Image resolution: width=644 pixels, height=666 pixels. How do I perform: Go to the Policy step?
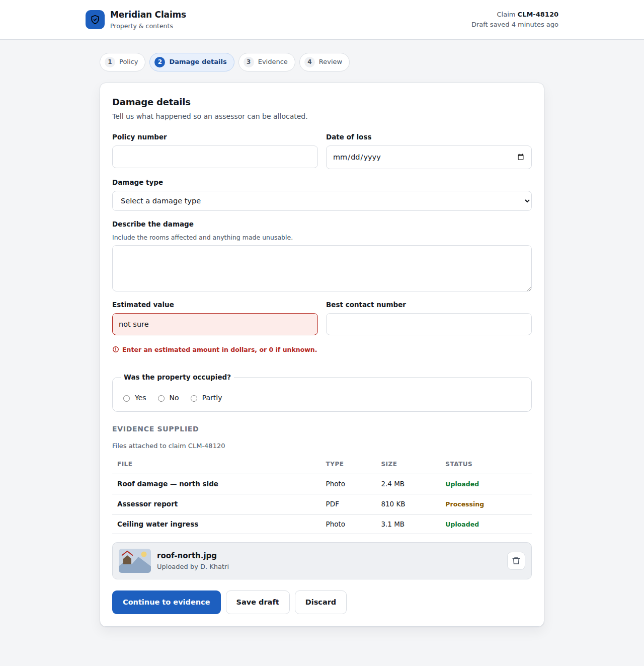(x=123, y=62)
